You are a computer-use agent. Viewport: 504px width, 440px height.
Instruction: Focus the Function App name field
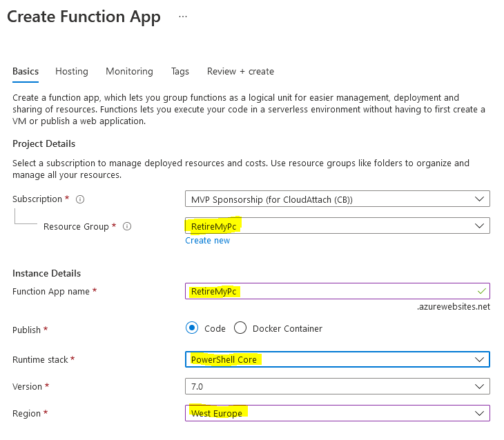tap(337, 291)
